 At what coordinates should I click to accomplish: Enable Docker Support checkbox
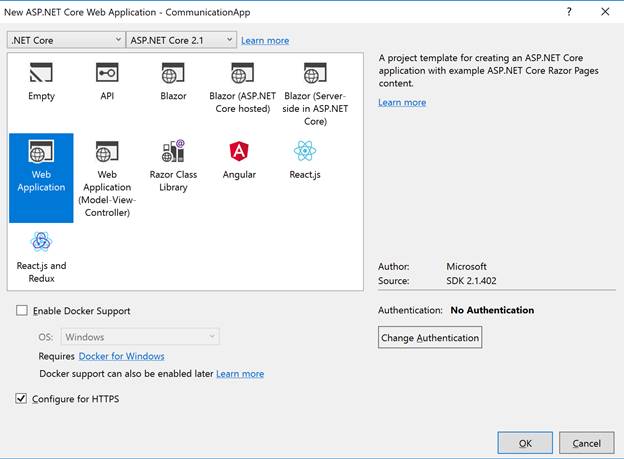[x=22, y=310]
